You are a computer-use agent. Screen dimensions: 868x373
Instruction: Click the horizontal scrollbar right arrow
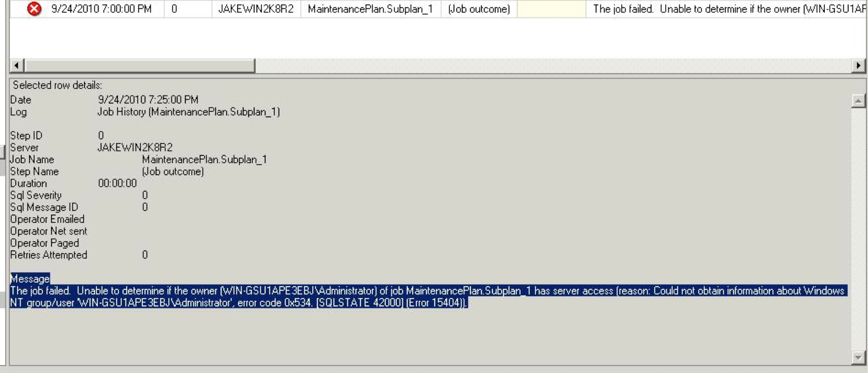click(858, 66)
